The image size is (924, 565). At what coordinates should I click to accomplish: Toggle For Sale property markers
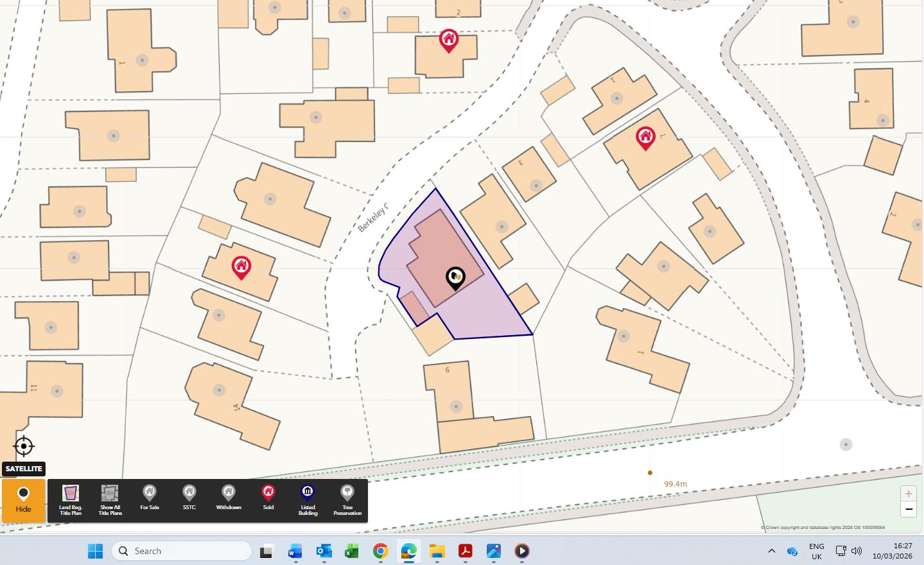coord(150,499)
